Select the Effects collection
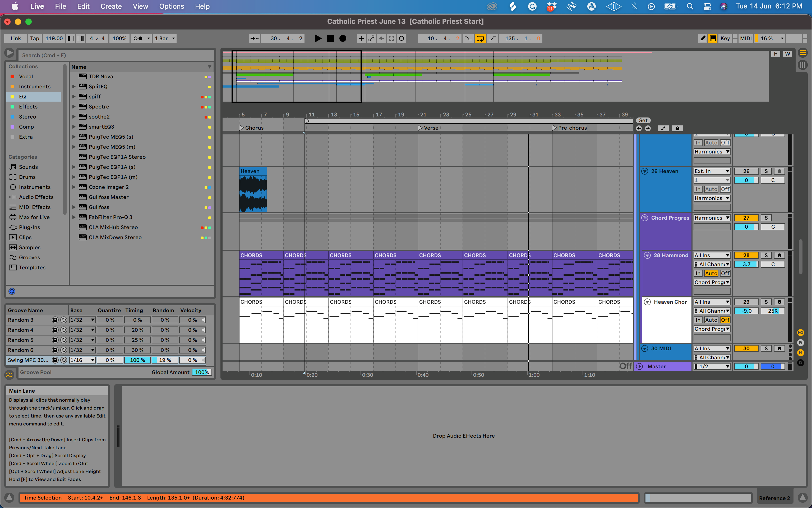Image resolution: width=812 pixels, height=508 pixels. click(x=28, y=107)
